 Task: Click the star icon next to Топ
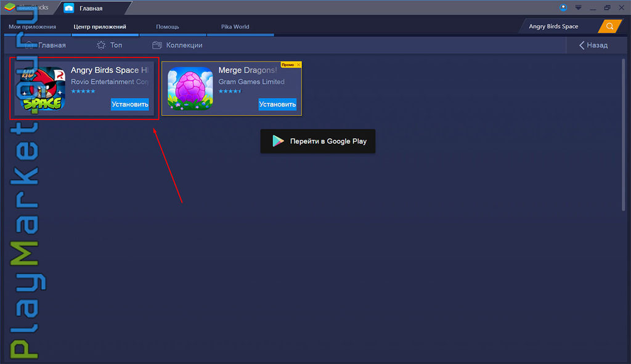coord(101,46)
